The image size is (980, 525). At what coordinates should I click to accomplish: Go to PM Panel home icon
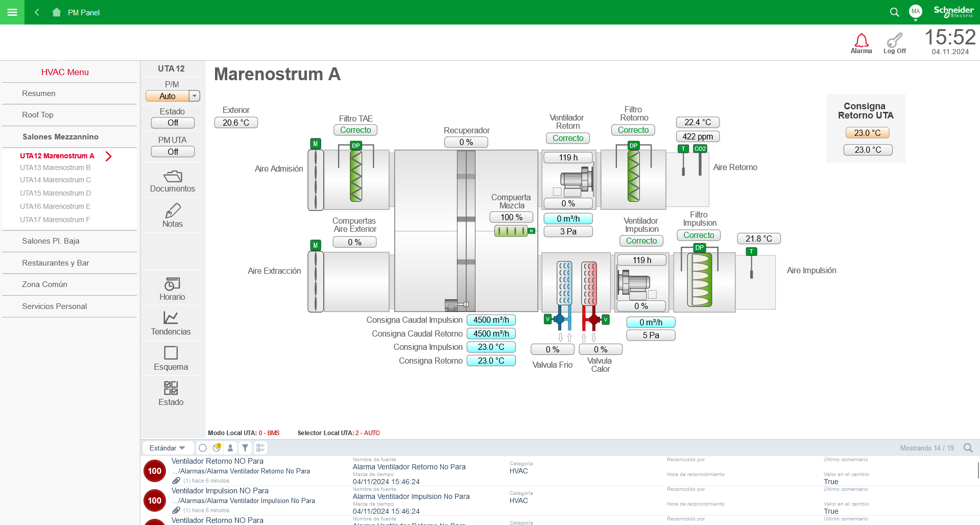coord(57,12)
